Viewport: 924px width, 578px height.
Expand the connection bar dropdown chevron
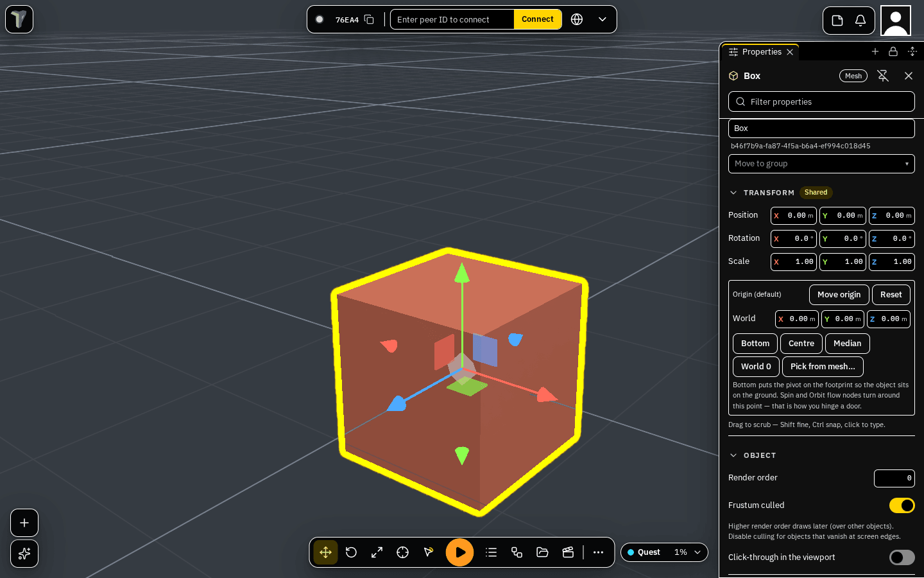(603, 19)
